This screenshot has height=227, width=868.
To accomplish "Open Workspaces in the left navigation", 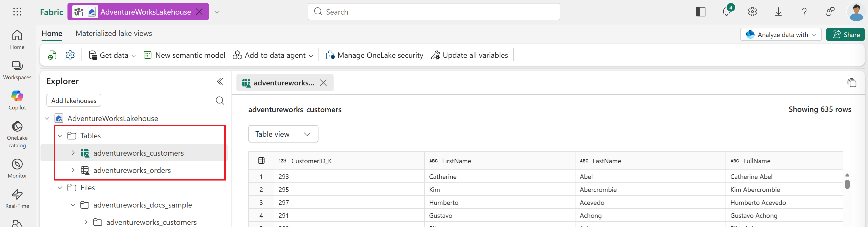I will click(x=17, y=70).
